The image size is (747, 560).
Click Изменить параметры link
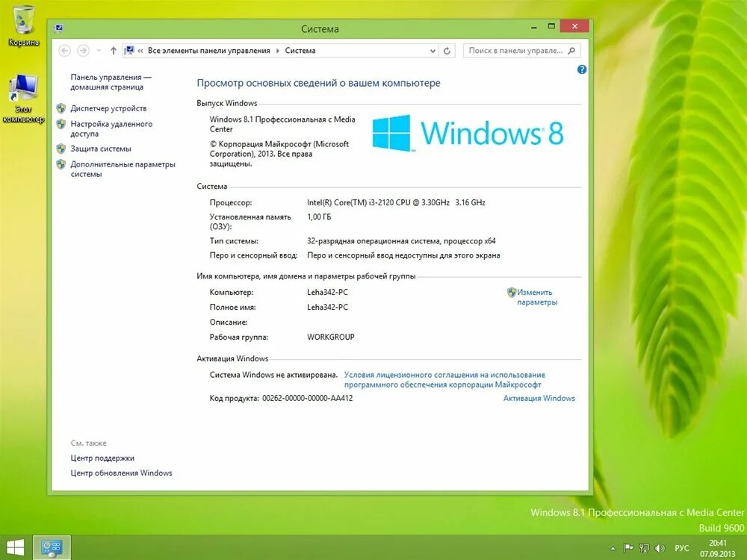537,297
